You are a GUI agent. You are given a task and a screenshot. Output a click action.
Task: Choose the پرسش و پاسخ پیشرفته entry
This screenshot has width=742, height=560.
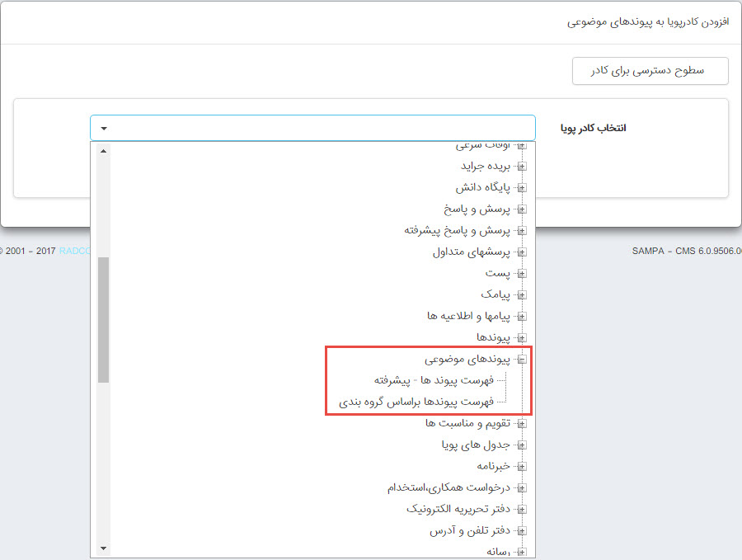click(x=458, y=230)
